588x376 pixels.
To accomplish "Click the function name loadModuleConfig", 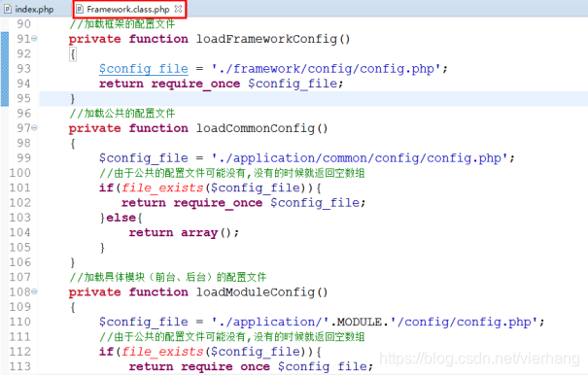I will (x=256, y=292).
